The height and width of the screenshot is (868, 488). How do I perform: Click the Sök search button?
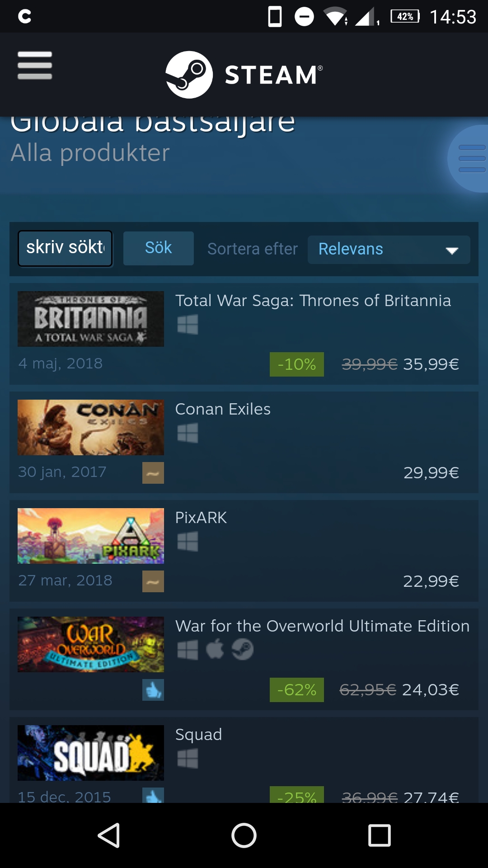pyautogui.click(x=159, y=248)
